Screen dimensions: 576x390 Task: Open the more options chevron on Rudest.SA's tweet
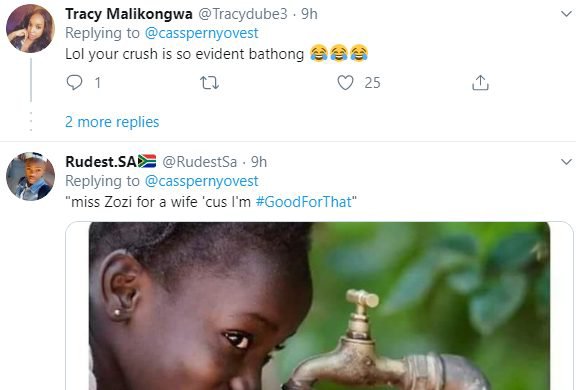pyautogui.click(x=566, y=162)
